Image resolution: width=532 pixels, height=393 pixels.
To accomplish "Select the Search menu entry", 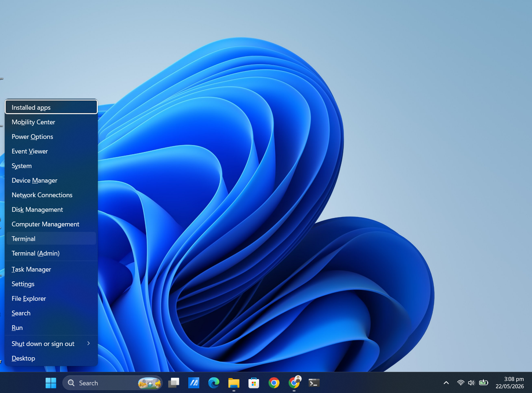I will [x=51, y=313].
